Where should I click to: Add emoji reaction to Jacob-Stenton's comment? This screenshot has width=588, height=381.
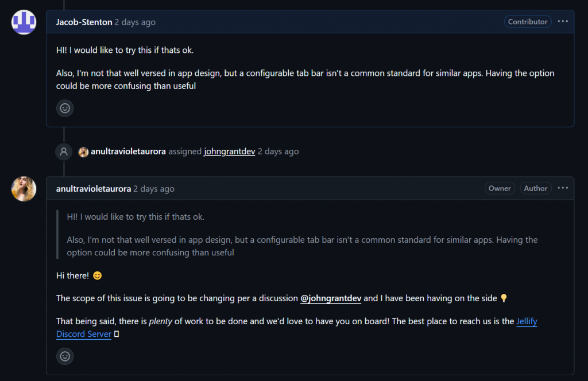pyautogui.click(x=65, y=108)
